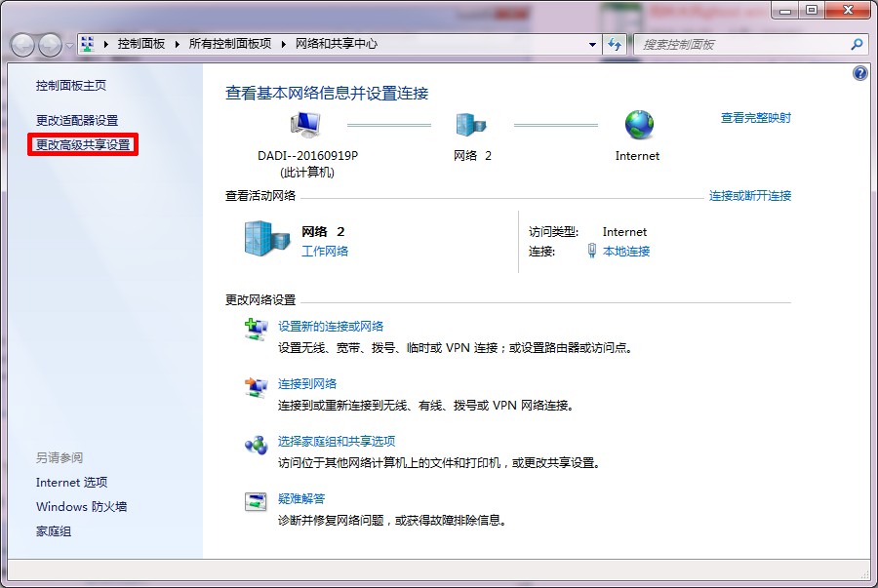The height and width of the screenshot is (588, 878).
Task: Select the 设置新的连接或网络 icon
Action: click(x=256, y=329)
